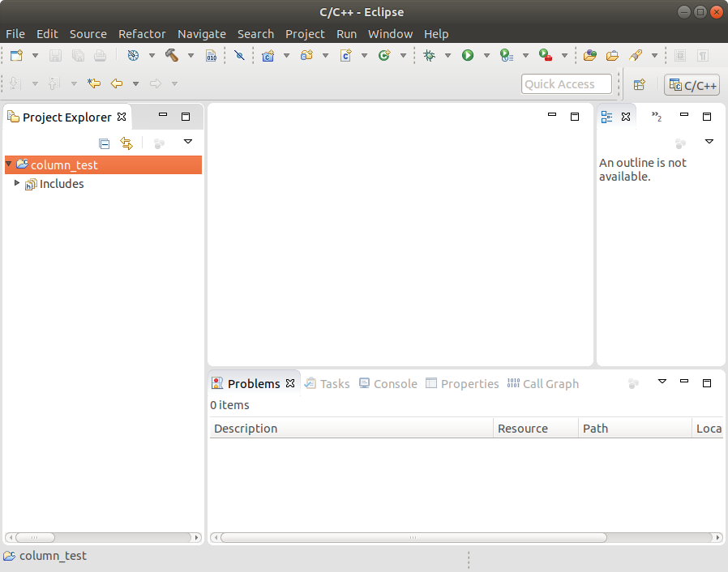Click Collapse All in Project Explorer
728x572 pixels.
[104, 144]
